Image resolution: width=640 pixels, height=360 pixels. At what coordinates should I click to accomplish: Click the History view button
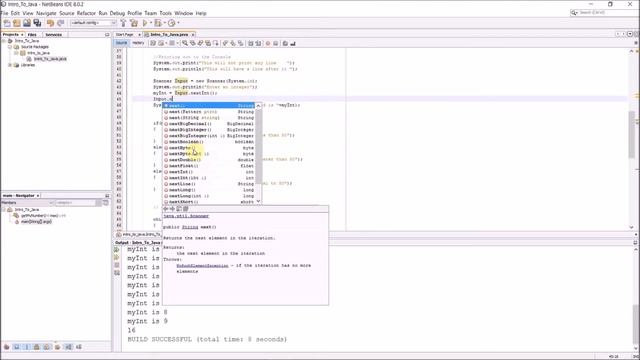(138, 43)
